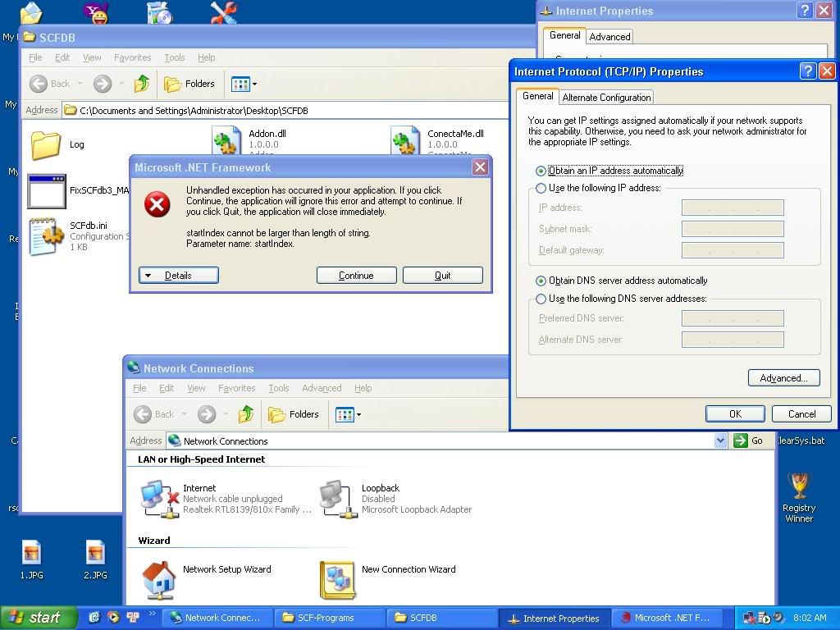Select the Internet network connection icon

(x=159, y=499)
